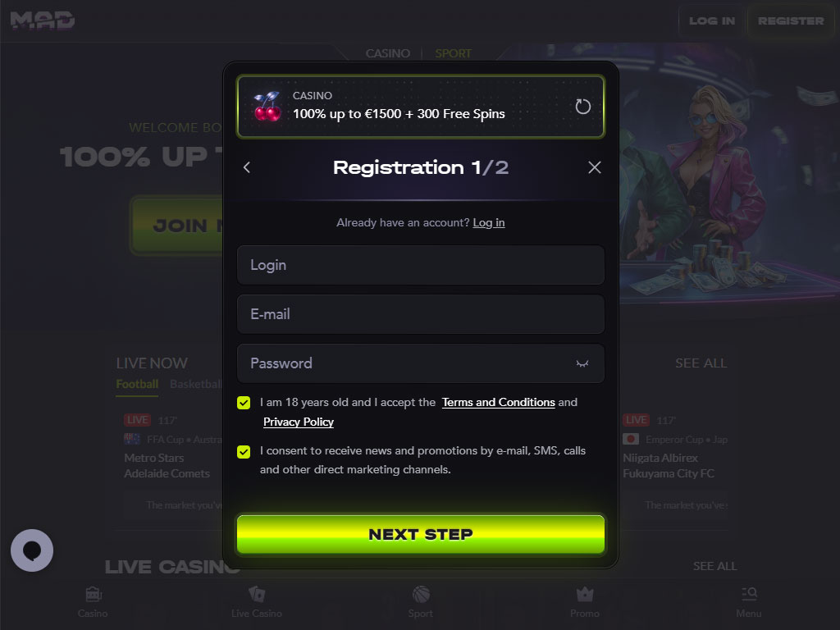The image size is (840, 630).
Task: Switch to the SPORT tab
Action: 453,53
